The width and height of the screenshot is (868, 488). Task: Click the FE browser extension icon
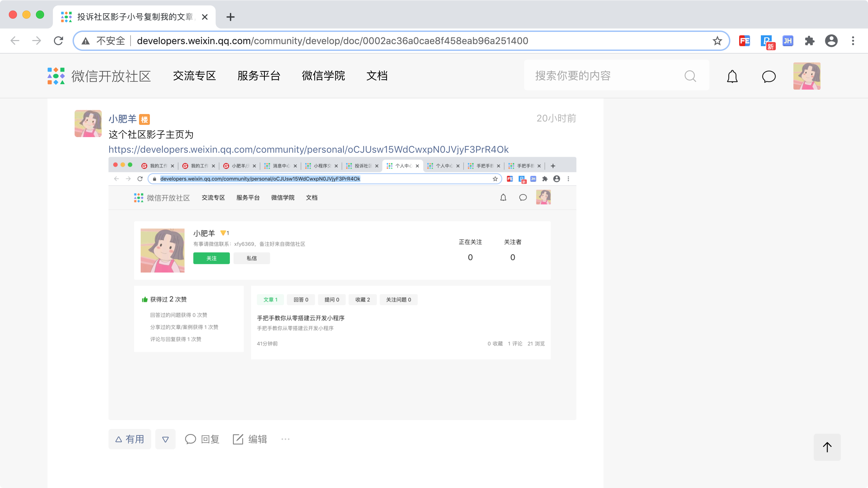coord(744,41)
